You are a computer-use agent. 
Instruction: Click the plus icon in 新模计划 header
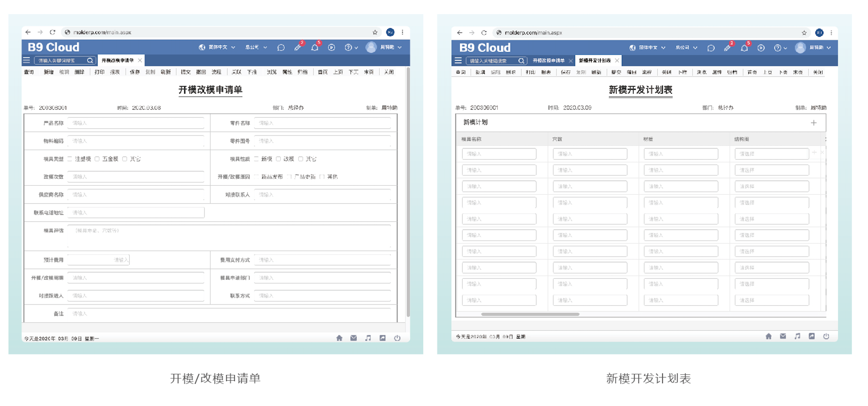(x=814, y=123)
